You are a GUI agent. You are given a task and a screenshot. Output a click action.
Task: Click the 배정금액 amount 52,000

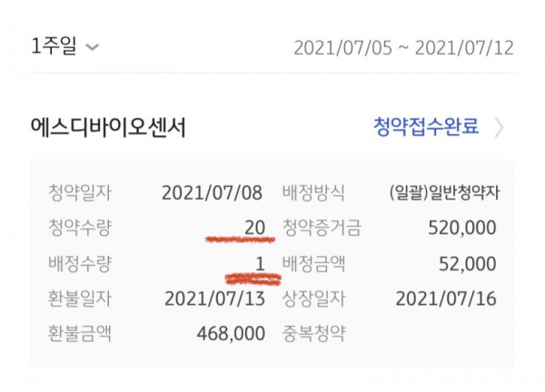[x=467, y=264]
